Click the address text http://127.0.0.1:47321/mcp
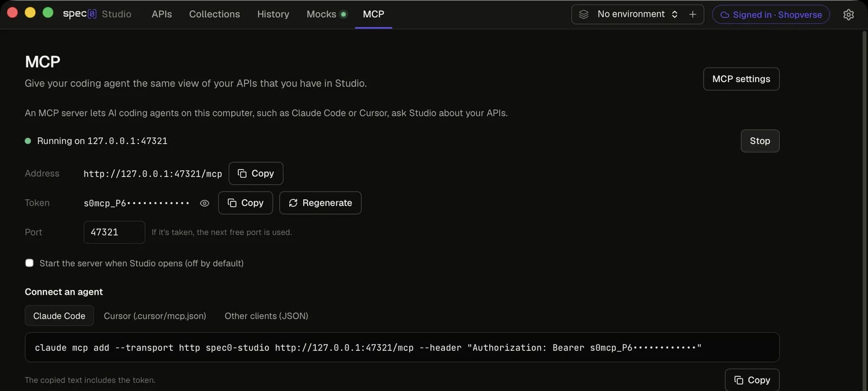Viewport: 868px width, 391px height. pos(152,174)
